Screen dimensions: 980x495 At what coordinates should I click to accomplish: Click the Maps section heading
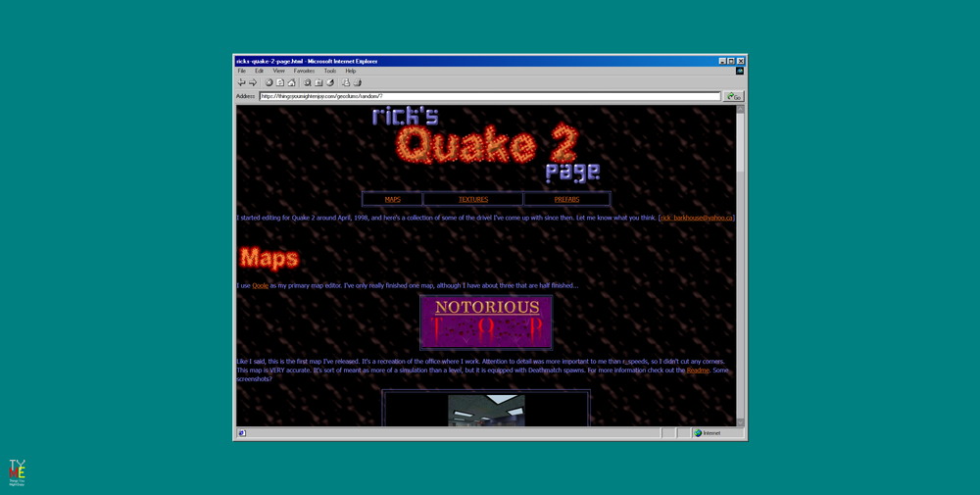269,258
